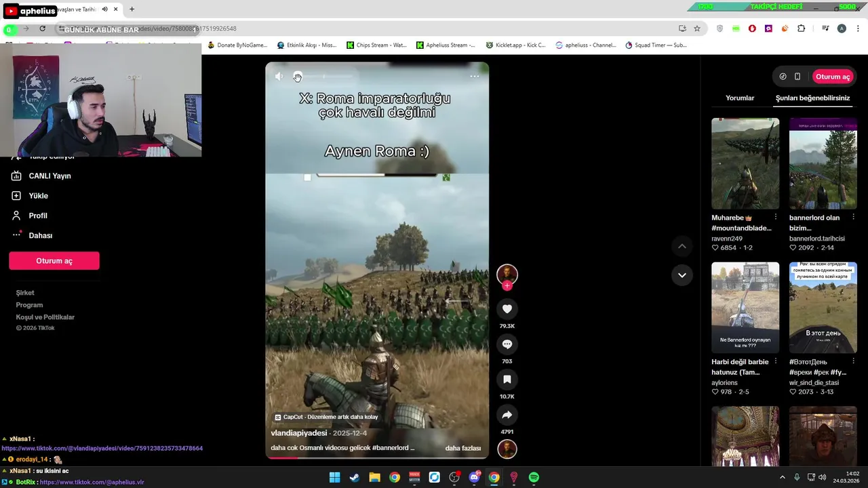Open options for Muharebe video card

coord(776,218)
